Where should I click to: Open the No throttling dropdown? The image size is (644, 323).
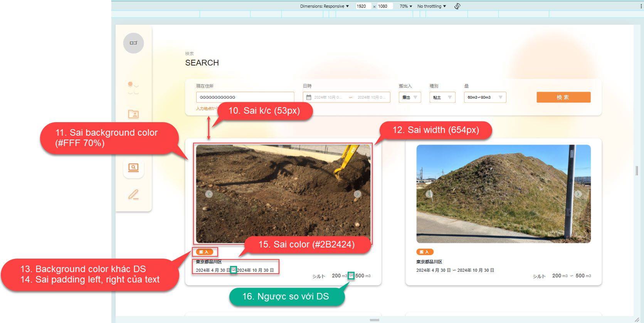point(431,6)
